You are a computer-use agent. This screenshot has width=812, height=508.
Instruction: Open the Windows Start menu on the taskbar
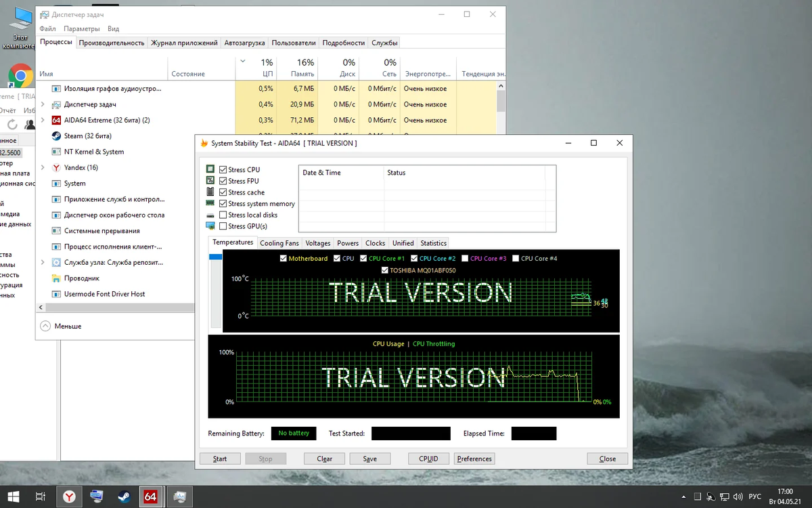tap(14, 496)
